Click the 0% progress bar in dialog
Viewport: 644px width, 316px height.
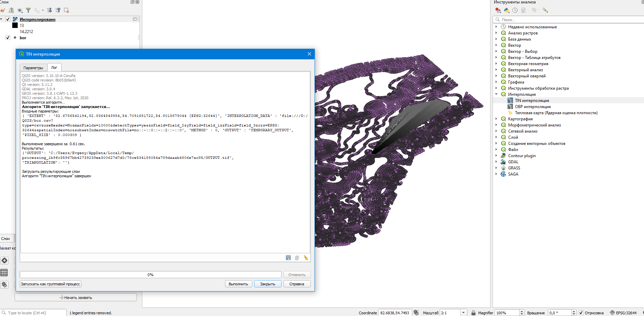[x=150, y=275]
